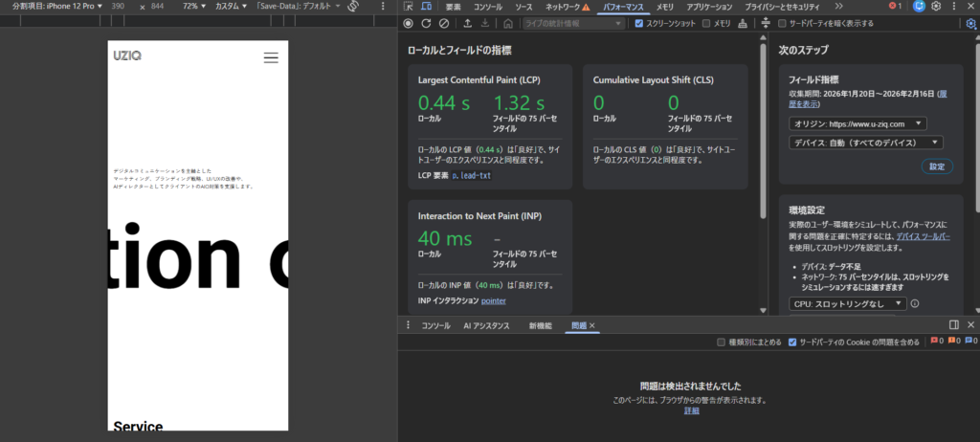Screen dimensions: 980x442
Task: Click the upload trace file icon
Action: tap(467, 23)
